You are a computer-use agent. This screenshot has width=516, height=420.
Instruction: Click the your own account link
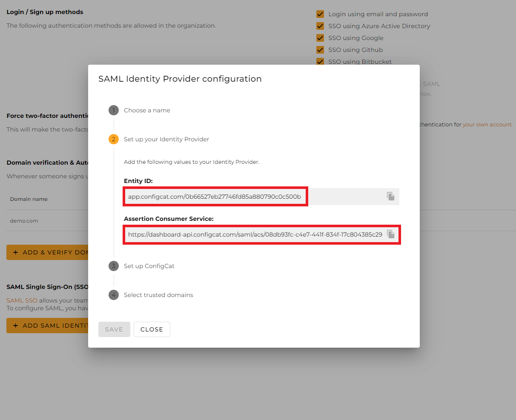pyautogui.click(x=487, y=124)
